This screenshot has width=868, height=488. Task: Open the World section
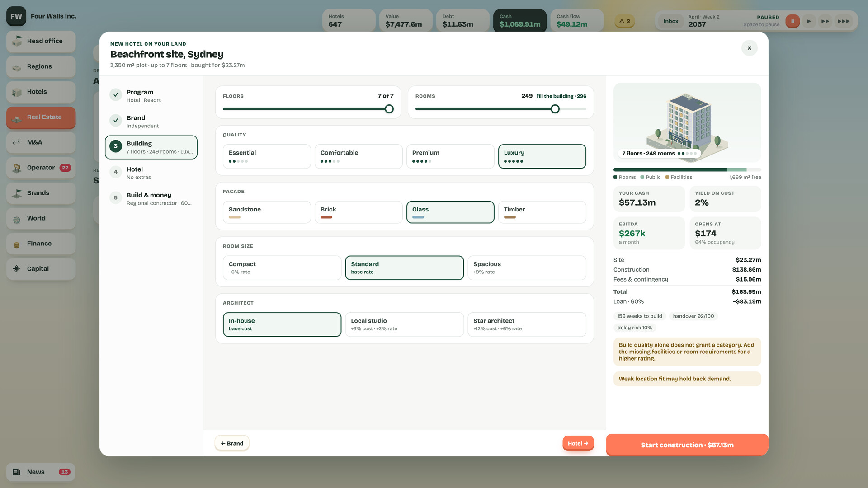click(41, 218)
